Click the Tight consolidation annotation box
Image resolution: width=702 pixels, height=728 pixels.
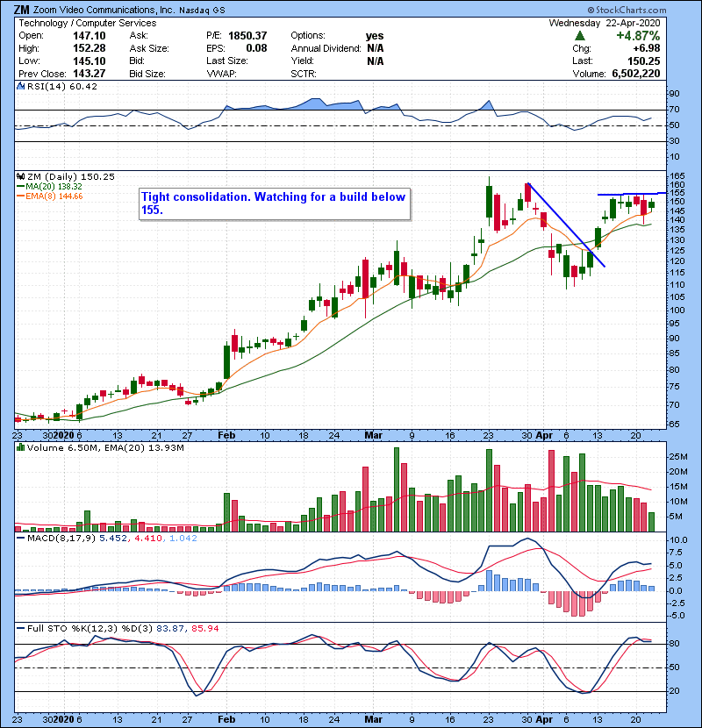coord(275,203)
